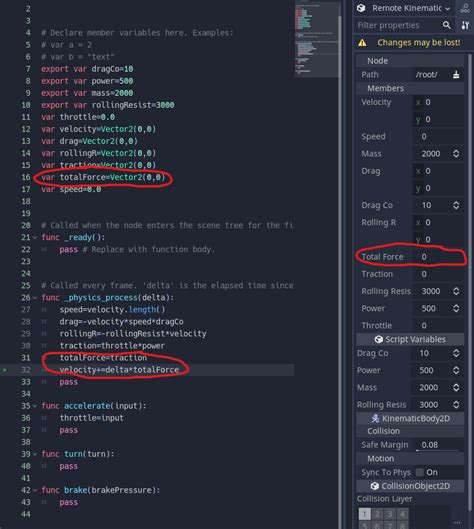Fold the turn function at line 39
The image size is (474, 529).
click(x=35, y=454)
